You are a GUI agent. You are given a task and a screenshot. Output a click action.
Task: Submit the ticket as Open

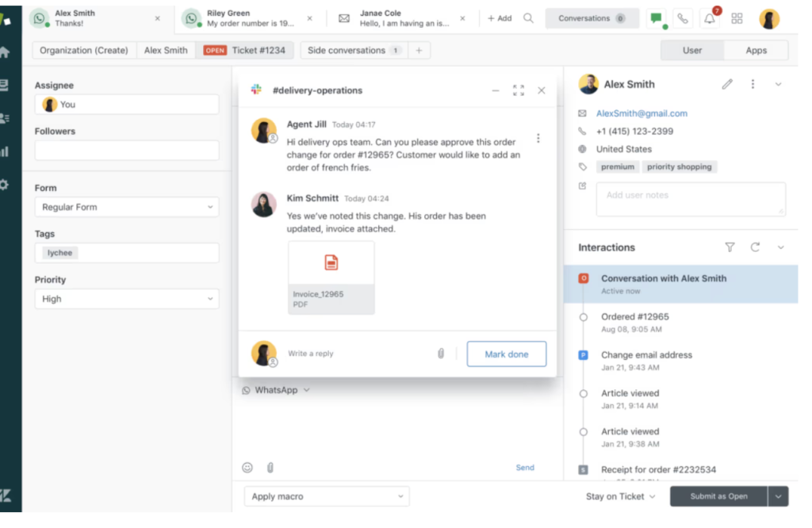[718, 495]
